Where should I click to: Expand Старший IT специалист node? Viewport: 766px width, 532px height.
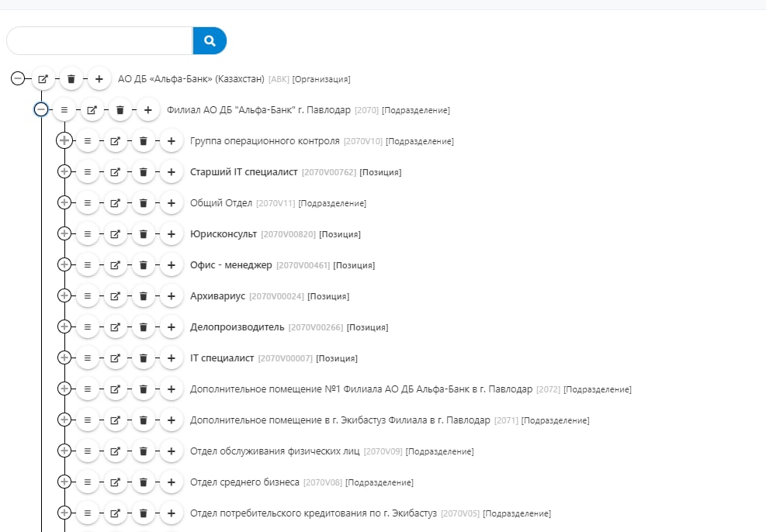click(x=64, y=171)
